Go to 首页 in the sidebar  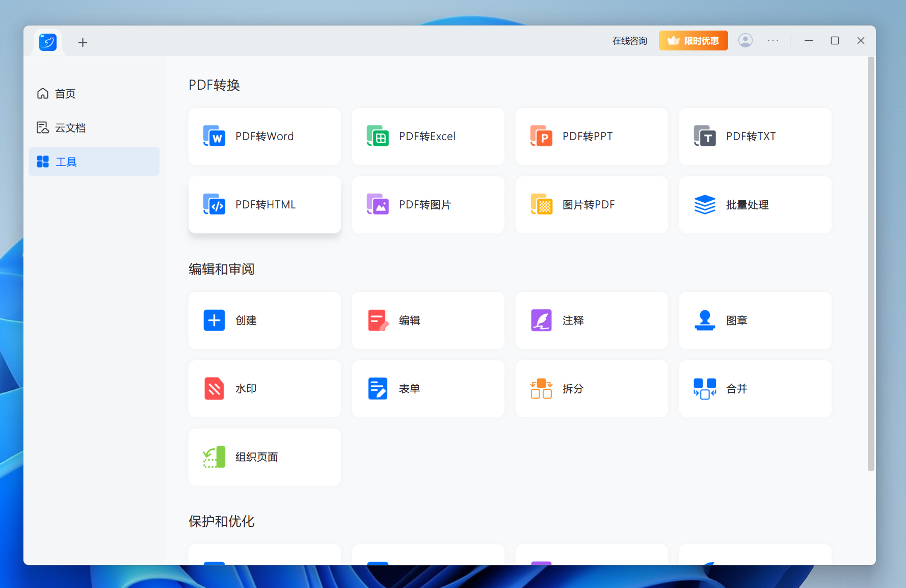point(94,93)
